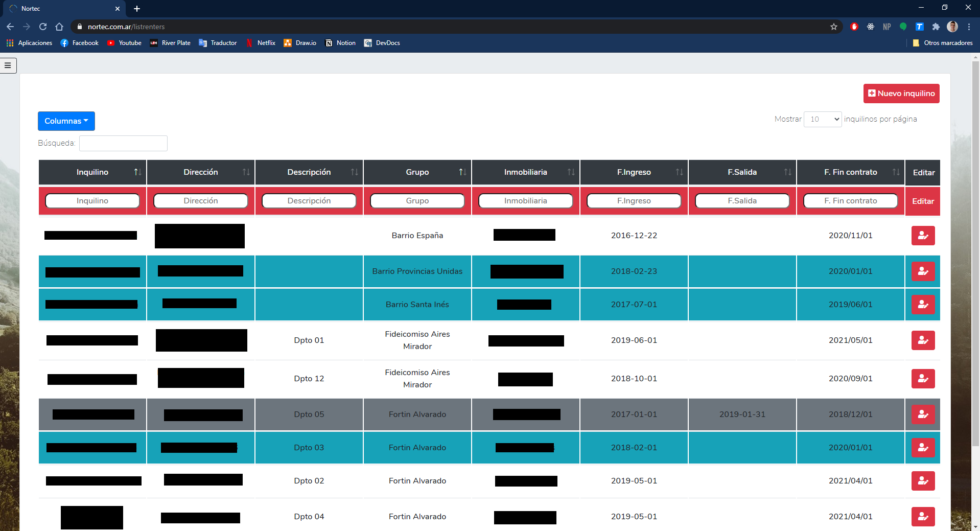Edit the Dpto 12 Fideicomiso tenant
Screen dimensions: 980x531
923,379
